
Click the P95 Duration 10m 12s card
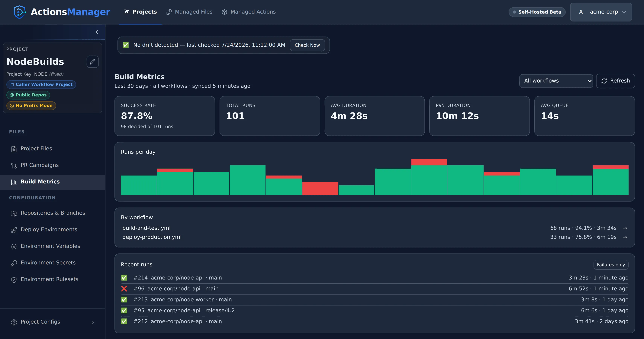(x=479, y=116)
